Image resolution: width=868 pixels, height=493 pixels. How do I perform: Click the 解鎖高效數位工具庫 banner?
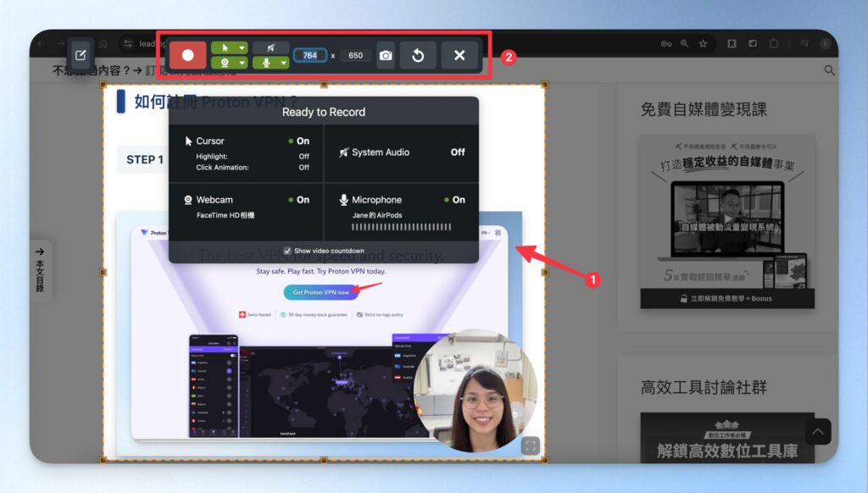(727, 438)
